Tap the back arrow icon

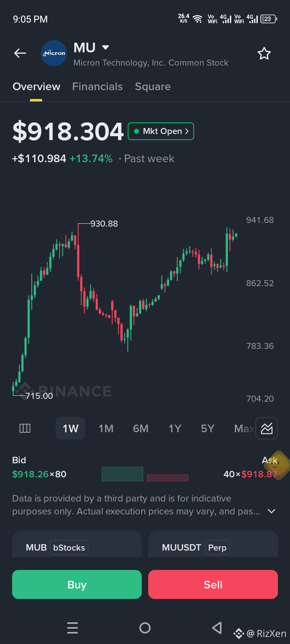(x=20, y=53)
